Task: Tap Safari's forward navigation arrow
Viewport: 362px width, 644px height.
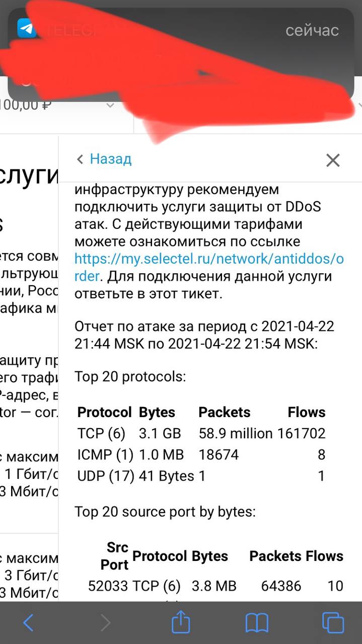Action: (x=105, y=623)
